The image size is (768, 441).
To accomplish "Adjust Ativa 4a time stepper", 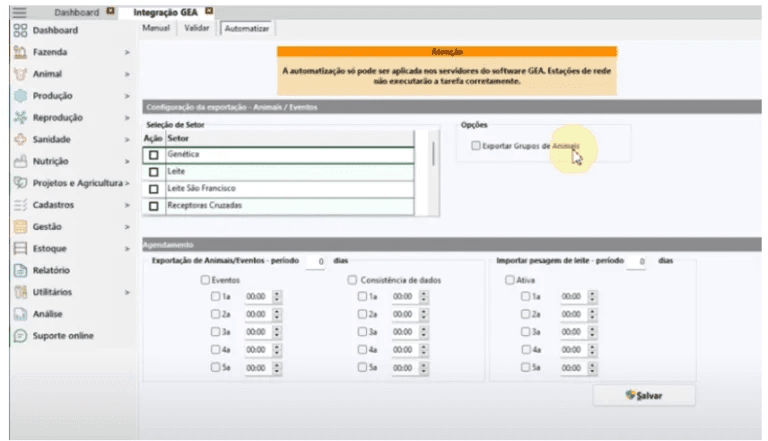I will point(592,349).
